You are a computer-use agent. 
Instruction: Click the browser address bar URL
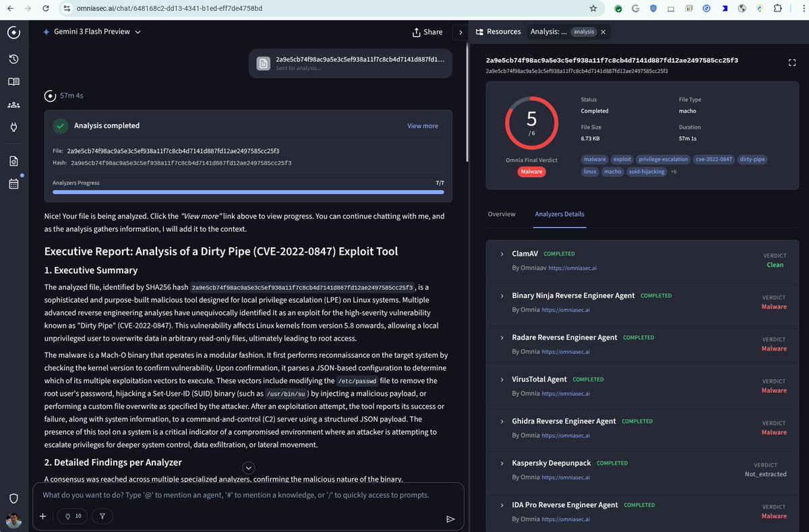point(171,9)
